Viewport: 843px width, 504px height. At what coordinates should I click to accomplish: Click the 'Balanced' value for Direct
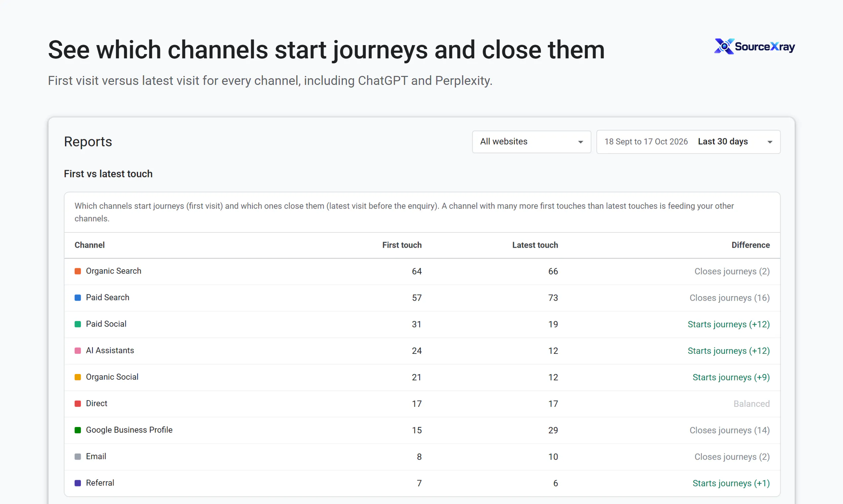click(751, 404)
